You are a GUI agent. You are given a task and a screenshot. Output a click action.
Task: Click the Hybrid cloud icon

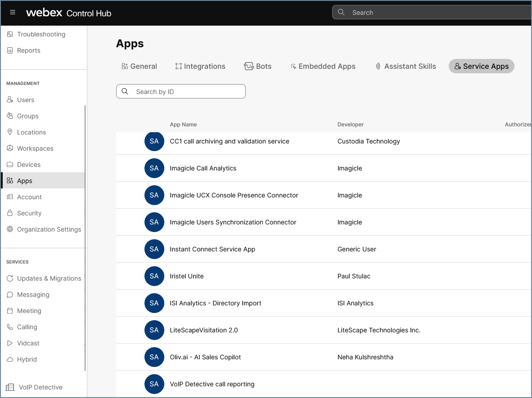(10, 359)
